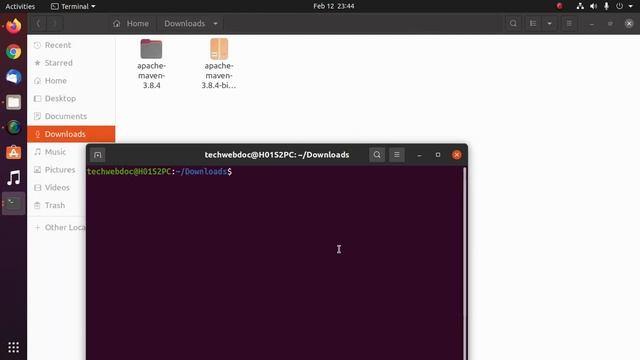Click the terminal search button
The height and width of the screenshot is (360, 640).
pos(377,155)
